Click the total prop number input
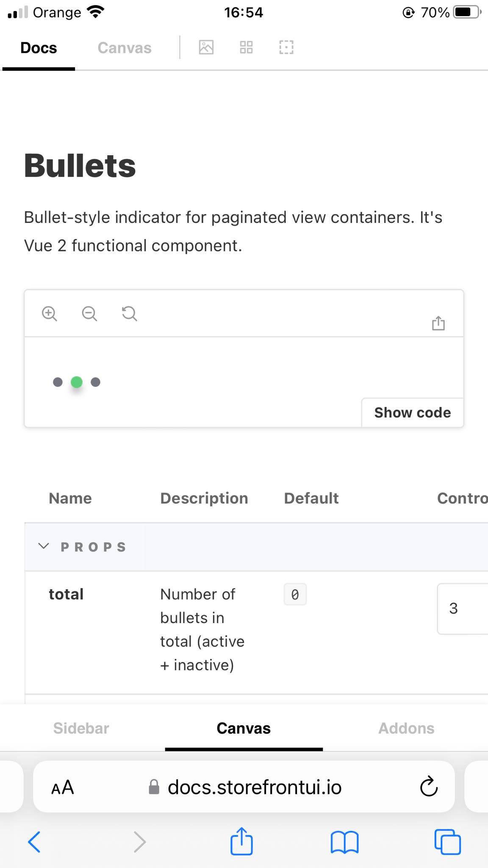The height and width of the screenshot is (868, 488). click(x=463, y=609)
